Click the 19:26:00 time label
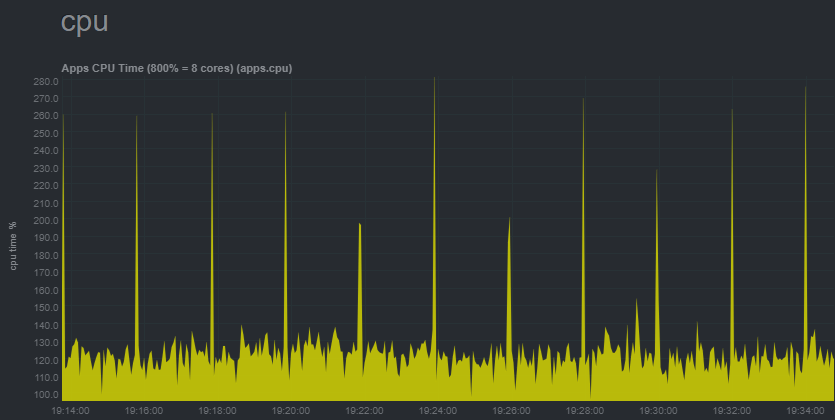 tap(511, 410)
